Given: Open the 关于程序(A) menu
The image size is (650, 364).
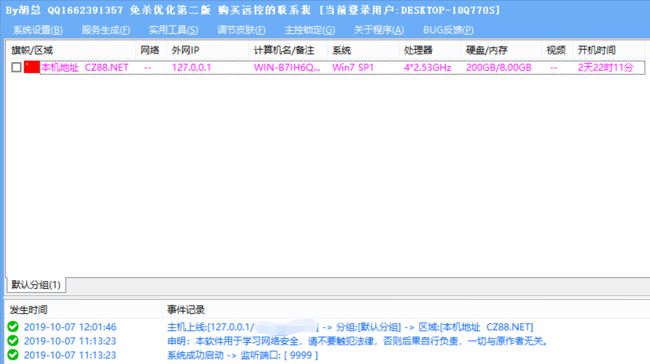Looking at the screenshot, I should click(x=378, y=30).
